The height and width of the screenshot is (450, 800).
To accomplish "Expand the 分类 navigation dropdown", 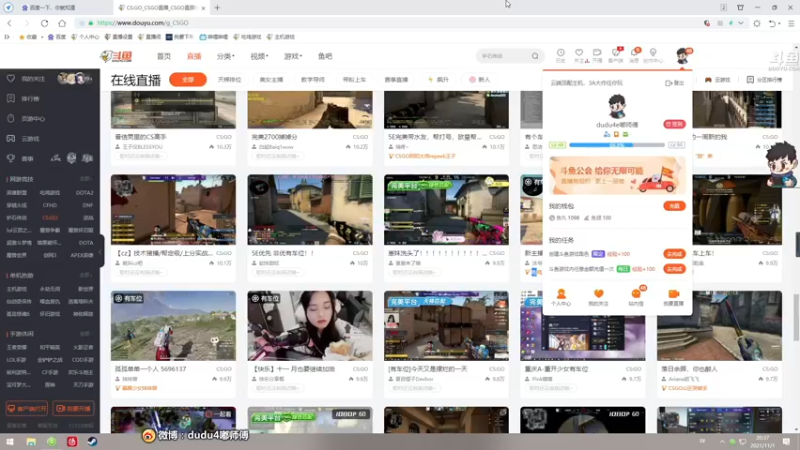I will (x=226, y=56).
